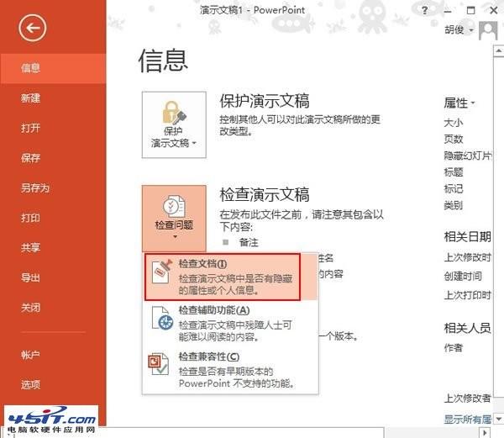Click the Created (创建时间) label

coord(463,276)
